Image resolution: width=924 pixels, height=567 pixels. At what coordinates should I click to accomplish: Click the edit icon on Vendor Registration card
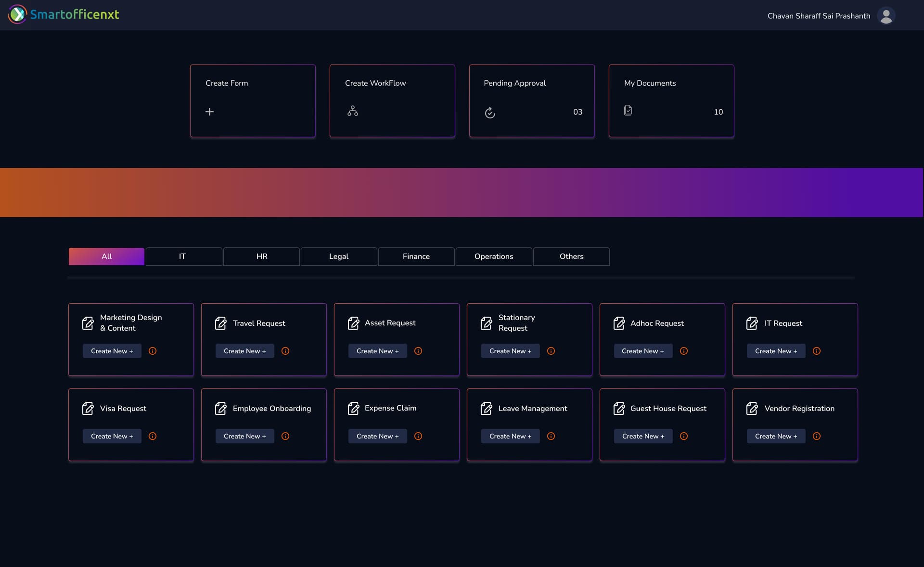pyautogui.click(x=752, y=408)
